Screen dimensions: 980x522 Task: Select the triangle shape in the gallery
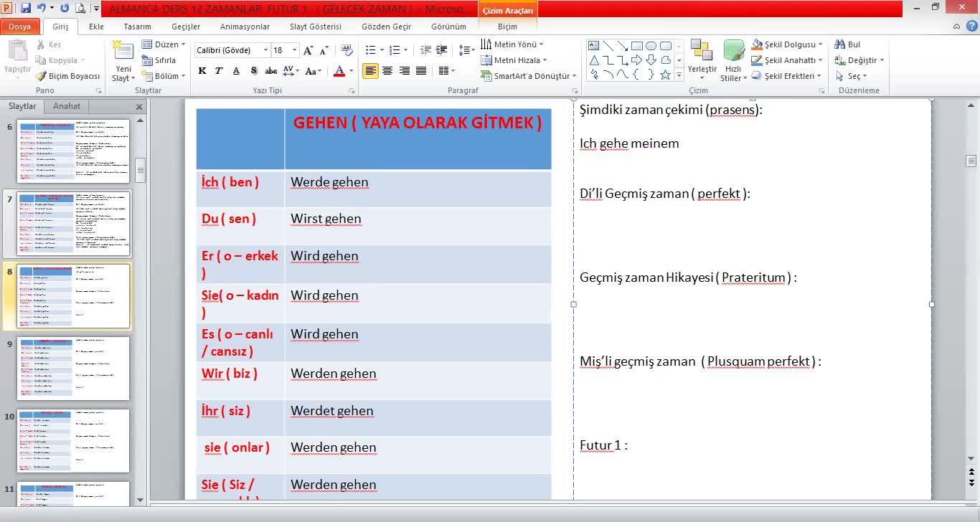594,60
